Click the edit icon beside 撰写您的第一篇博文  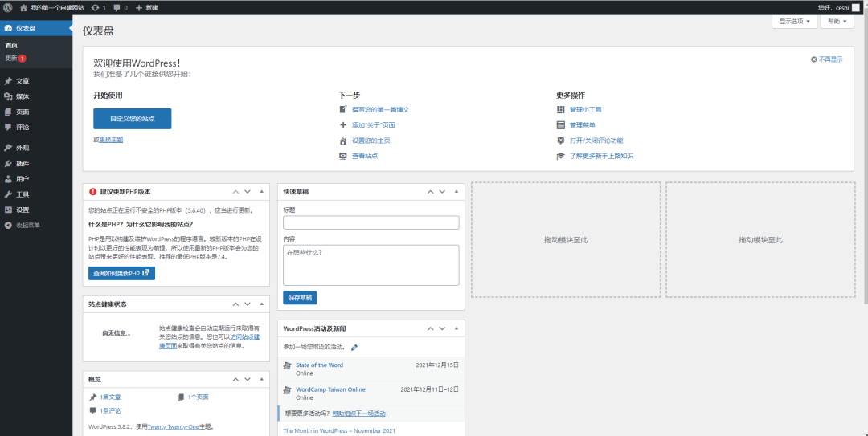pos(342,109)
